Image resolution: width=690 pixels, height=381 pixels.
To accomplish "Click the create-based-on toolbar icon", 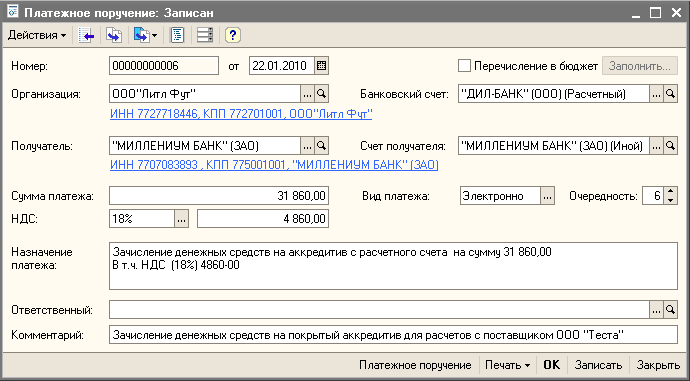I will click(x=141, y=35).
